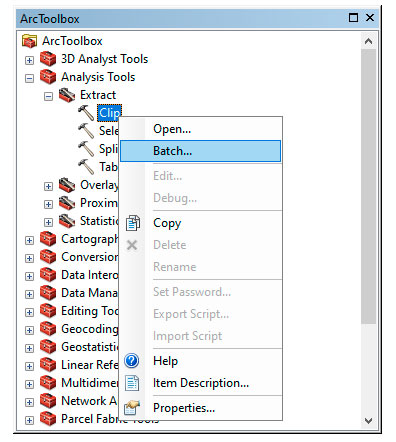Image resolution: width=396 pixels, height=442 pixels.
Task: Click the hammer icon beside the Split tool
Action: coord(86,149)
